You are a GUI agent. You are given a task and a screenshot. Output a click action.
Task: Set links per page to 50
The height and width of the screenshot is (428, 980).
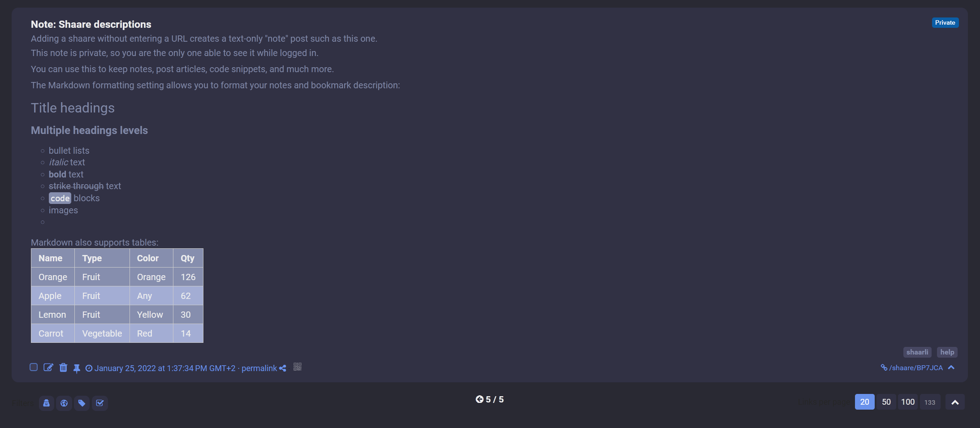[x=886, y=402]
